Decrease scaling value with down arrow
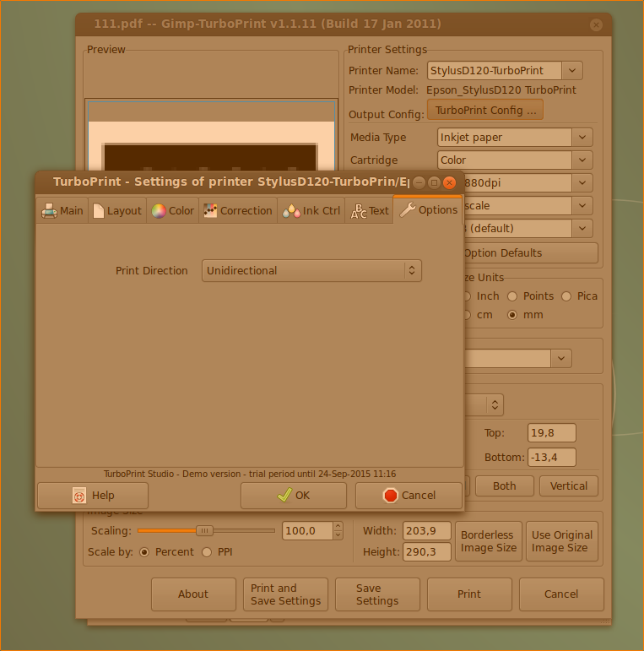 coord(338,535)
